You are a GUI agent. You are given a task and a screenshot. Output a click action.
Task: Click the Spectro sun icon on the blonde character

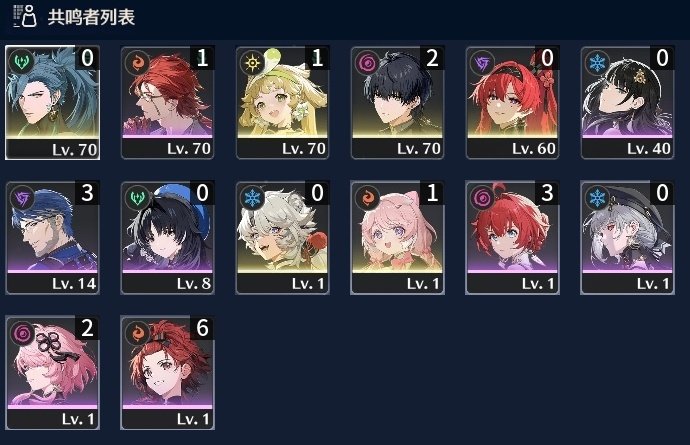(x=252, y=63)
